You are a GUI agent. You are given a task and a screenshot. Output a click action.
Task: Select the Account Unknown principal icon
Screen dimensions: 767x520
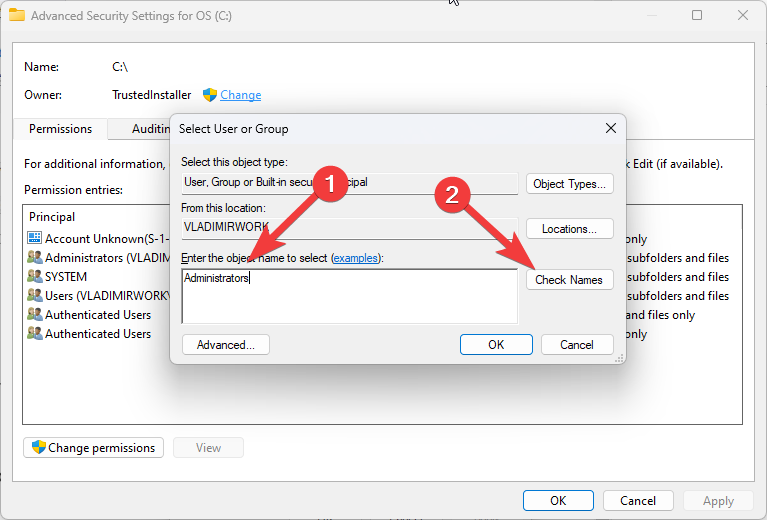coord(34,239)
